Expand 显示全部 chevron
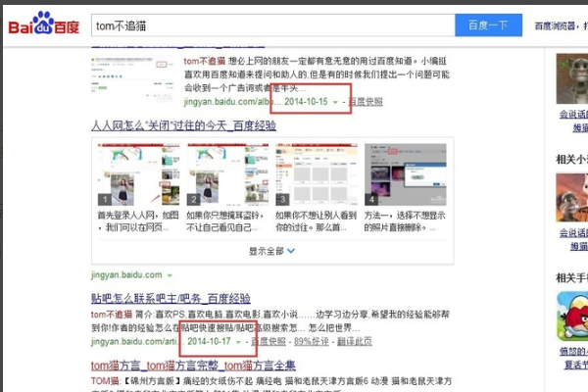This screenshot has height=392, width=588. coord(291,251)
